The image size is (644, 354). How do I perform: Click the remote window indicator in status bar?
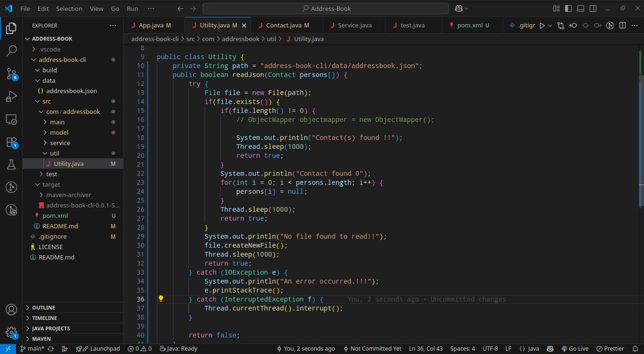8,349
